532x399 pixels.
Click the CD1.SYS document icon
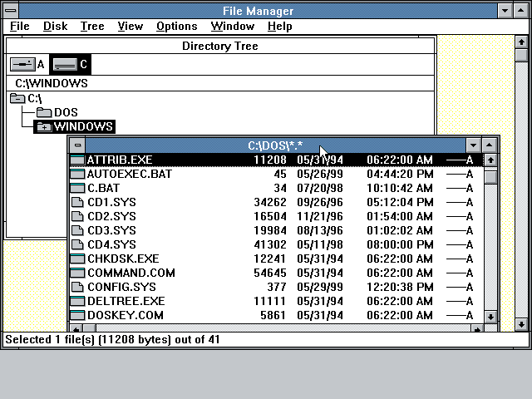[x=77, y=202]
